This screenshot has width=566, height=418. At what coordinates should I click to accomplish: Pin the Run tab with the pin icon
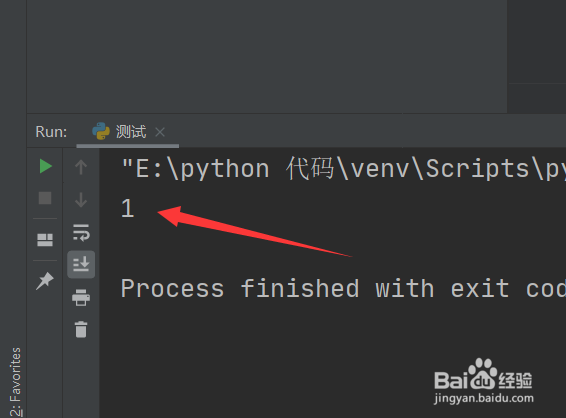(x=45, y=281)
